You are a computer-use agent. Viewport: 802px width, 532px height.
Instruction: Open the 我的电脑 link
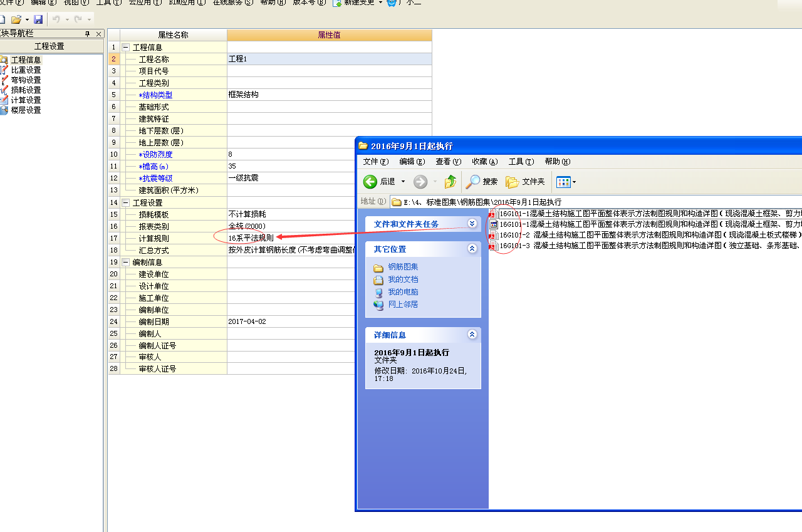(403, 292)
